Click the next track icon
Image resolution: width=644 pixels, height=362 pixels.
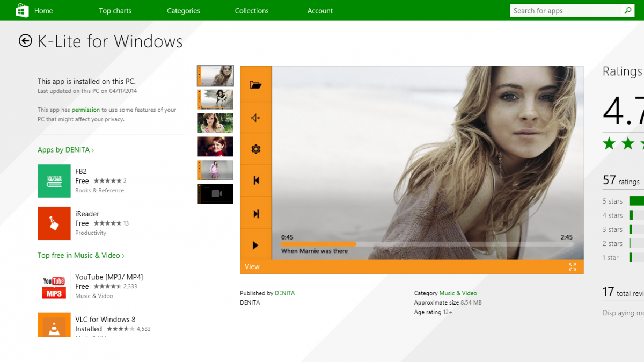click(x=256, y=214)
